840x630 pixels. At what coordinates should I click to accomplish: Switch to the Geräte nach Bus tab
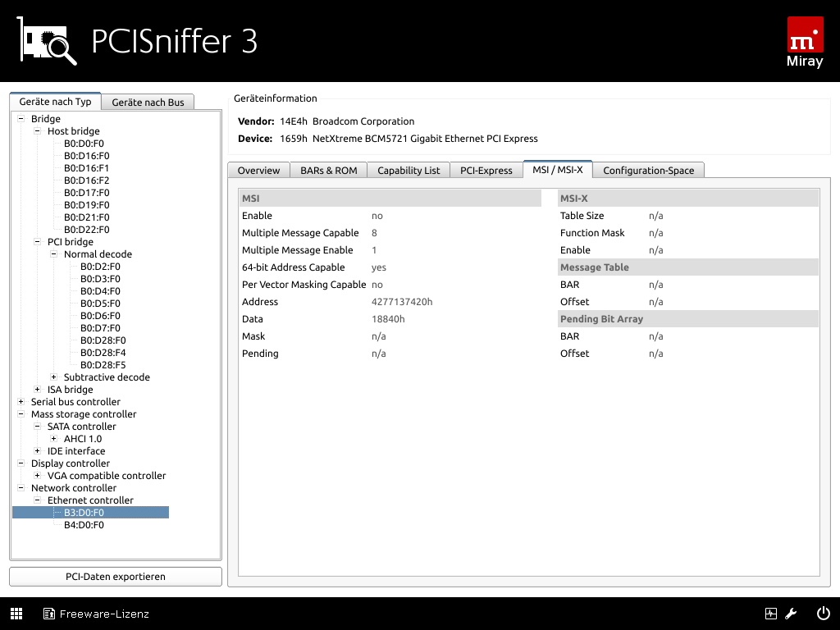[148, 103]
